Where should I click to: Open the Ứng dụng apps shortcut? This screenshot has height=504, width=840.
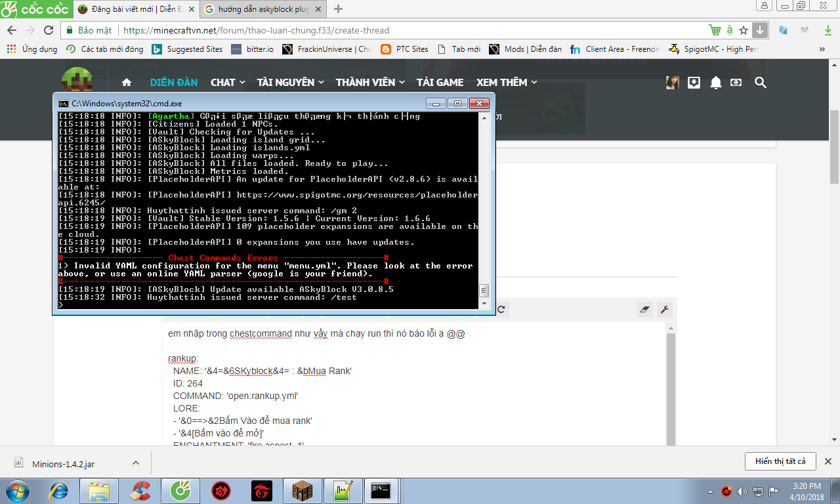[x=32, y=49]
